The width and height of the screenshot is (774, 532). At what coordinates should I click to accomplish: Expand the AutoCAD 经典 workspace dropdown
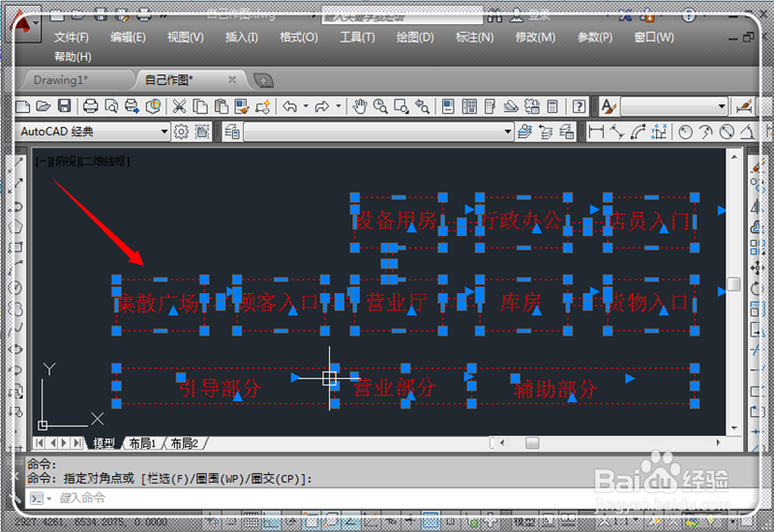[x=164, y=132]
